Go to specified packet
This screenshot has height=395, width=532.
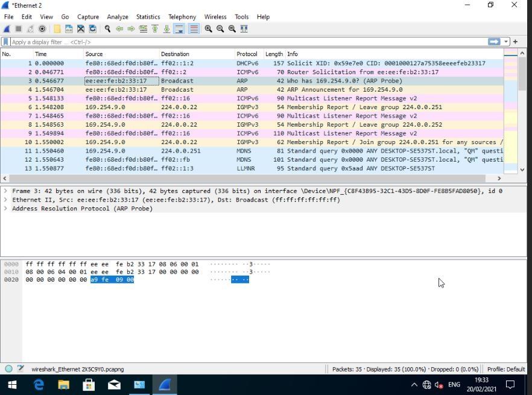pos(143,29)
